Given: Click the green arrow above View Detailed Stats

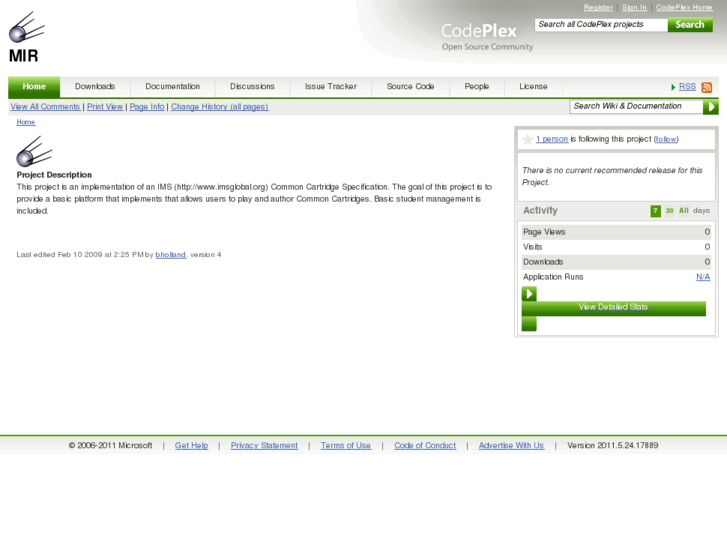Looking at the screenshot, I should (x=529, y=294).
